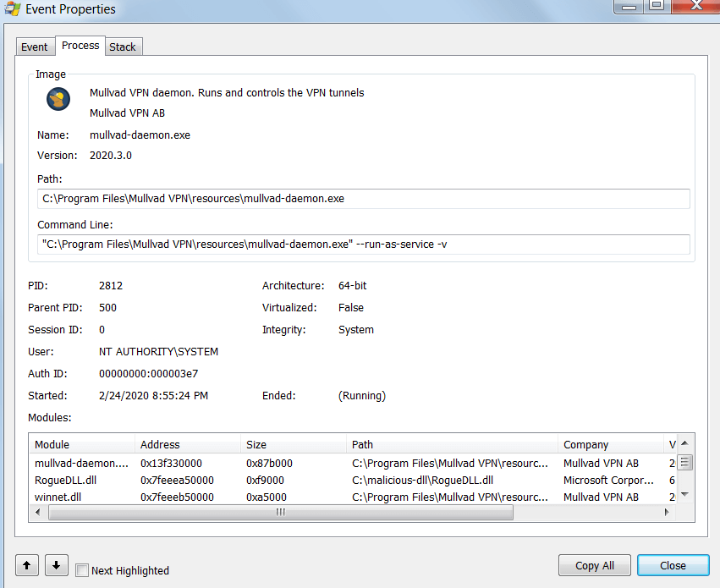The image size is (720, 588).
Task: Click the 0xa5000 size cell
Action: point(267,497)
